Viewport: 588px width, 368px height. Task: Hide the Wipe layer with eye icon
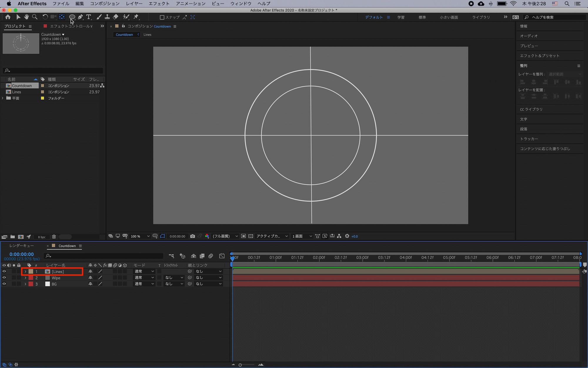pos(4,278)
